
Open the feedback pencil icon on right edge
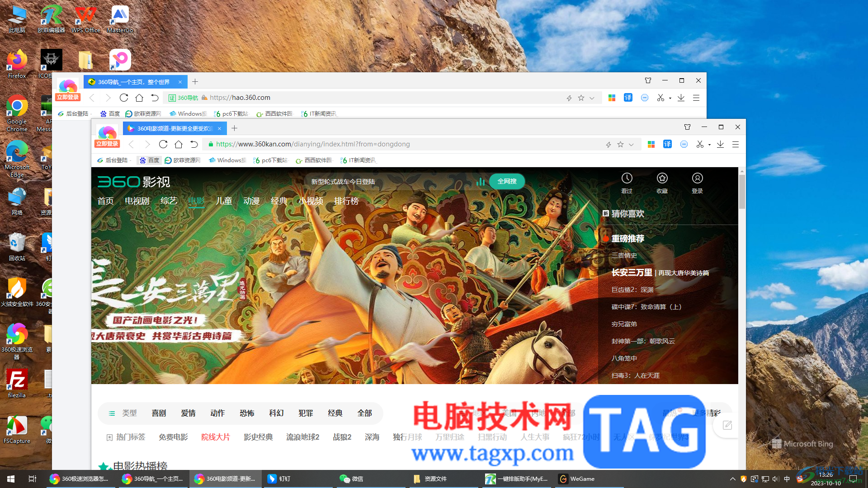pyautogui.click(x=726, y=425)
